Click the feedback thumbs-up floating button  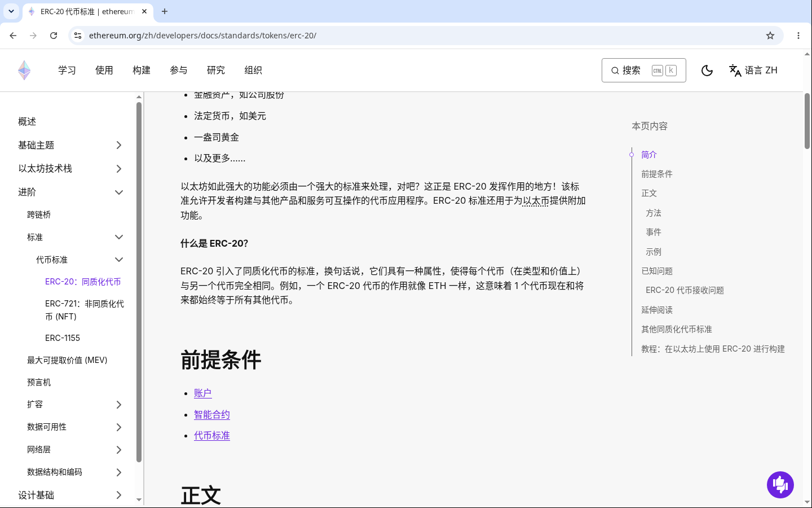[780, 485]
